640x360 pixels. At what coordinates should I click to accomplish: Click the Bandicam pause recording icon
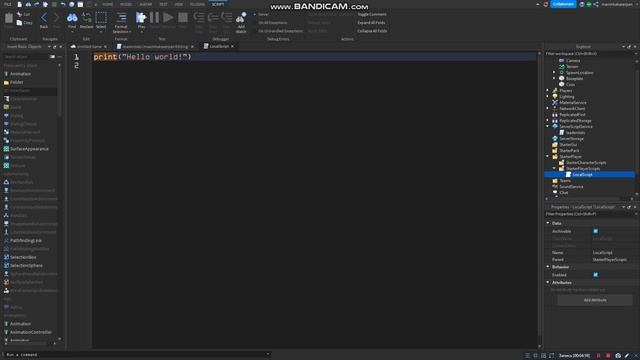[599, 356]
